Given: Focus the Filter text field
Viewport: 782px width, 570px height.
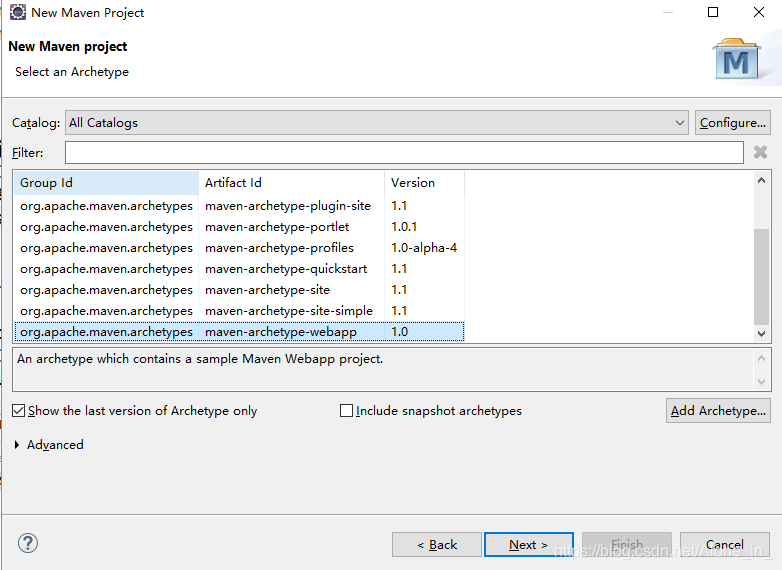Looking at the screenshot, I should point(404,152).
